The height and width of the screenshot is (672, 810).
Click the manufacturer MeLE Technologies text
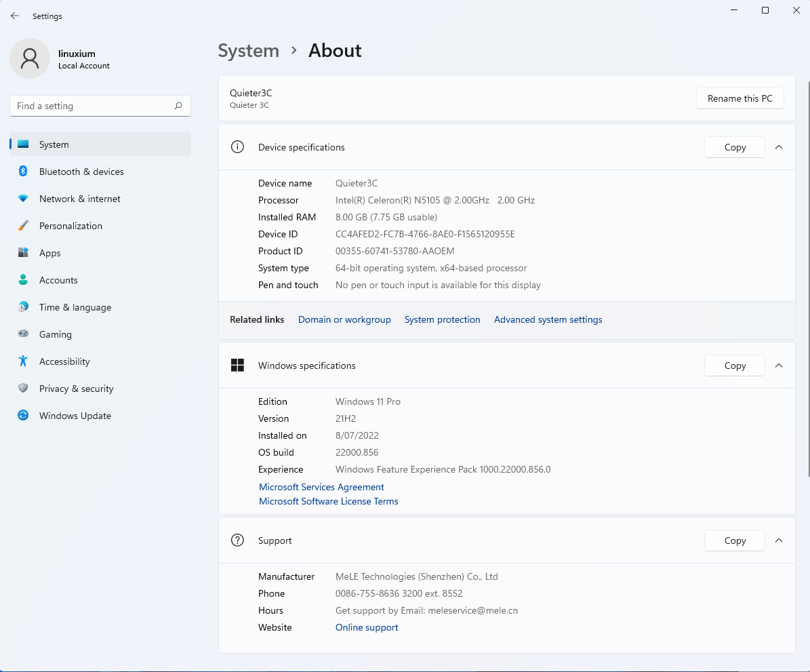point(416,576)
